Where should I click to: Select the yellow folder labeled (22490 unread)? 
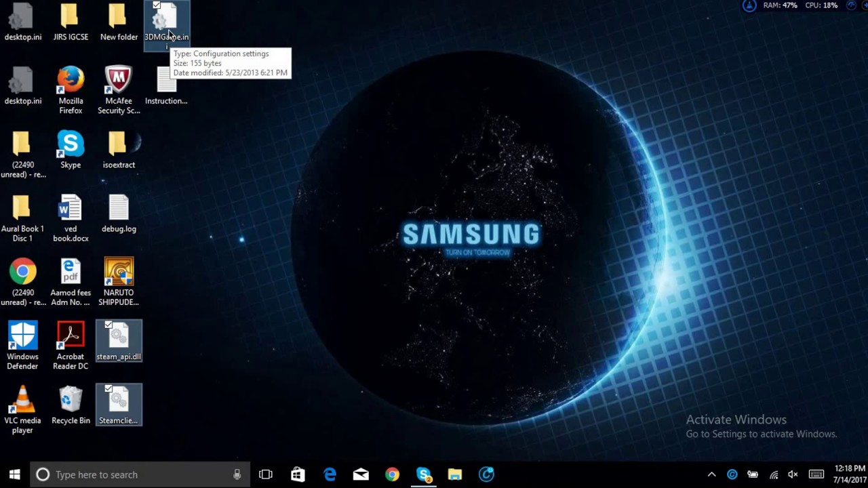pyautogui.click(x=22, y=154)
